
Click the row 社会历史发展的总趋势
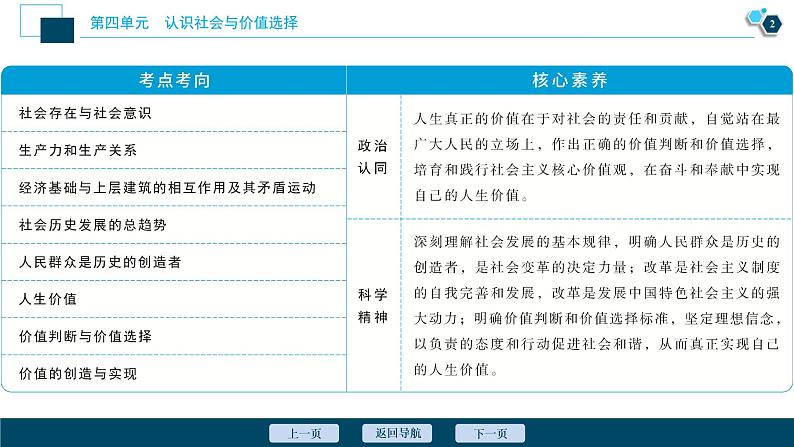[x=174, y=225]
